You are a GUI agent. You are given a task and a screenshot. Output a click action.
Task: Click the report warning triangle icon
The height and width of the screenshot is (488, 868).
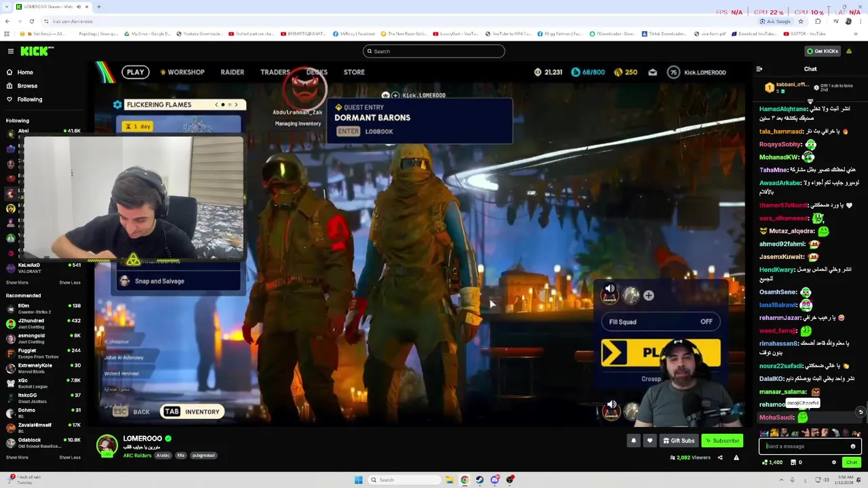pyautogui.click(x=736, y=457)
